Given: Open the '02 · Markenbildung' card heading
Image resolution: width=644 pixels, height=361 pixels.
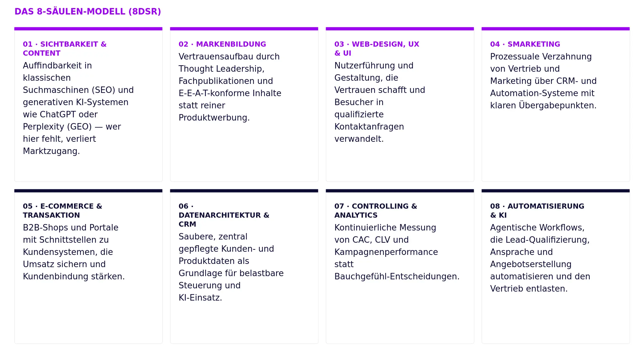Looking at the screenshot, I should [222, 44].
